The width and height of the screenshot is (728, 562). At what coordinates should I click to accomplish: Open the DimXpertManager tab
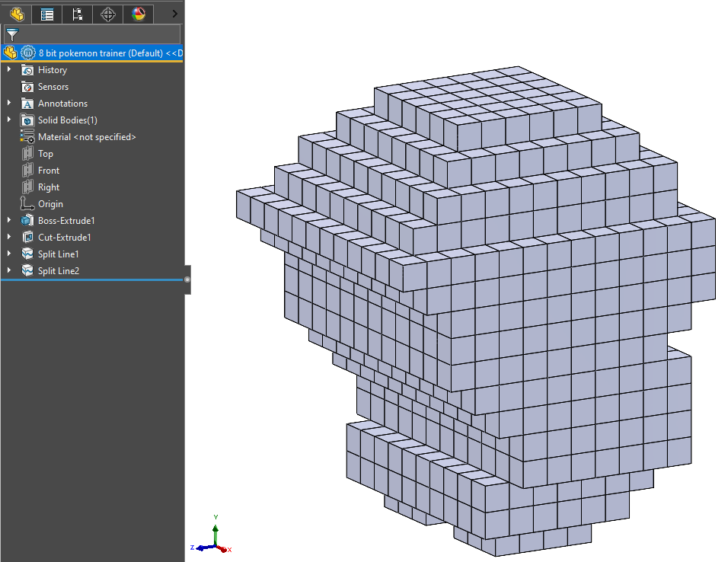click(x=107, y=14)
